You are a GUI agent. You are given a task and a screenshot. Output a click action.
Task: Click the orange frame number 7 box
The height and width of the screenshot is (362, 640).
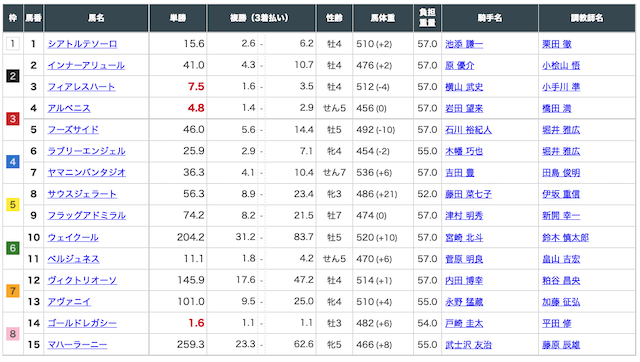[13, 291]
